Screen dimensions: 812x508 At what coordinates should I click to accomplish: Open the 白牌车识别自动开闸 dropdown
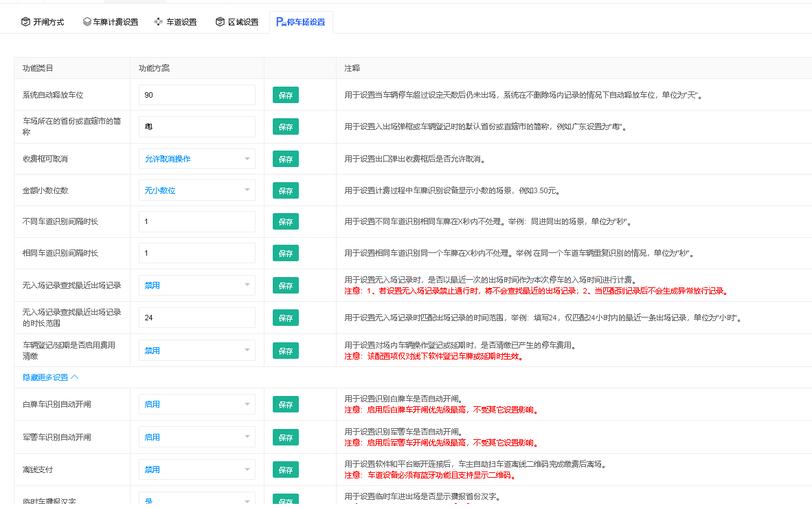point(196,404)
